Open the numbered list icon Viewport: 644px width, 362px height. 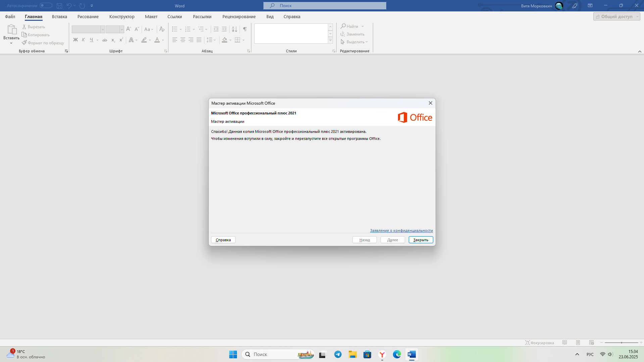pos(188,29)
